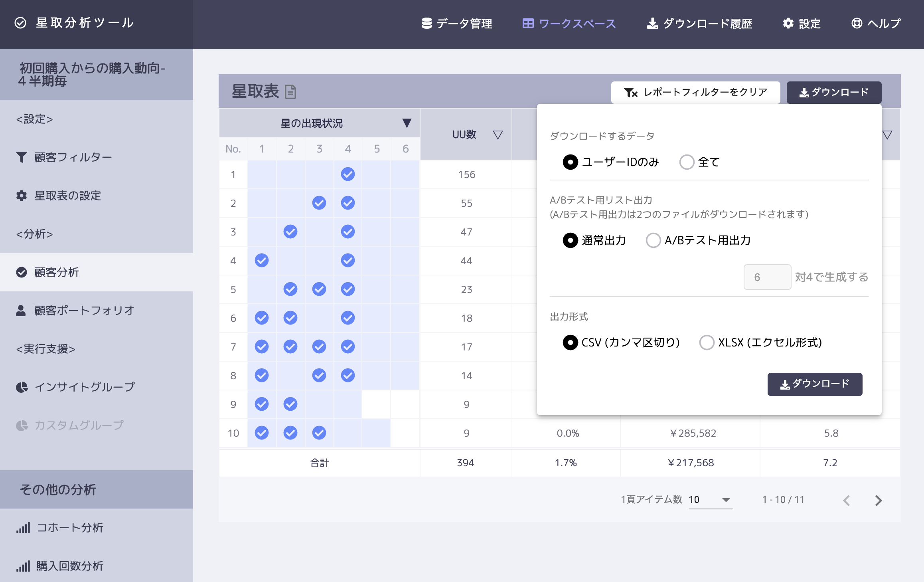Click the gear icon next to 星取表の設定

coord(22,196)
